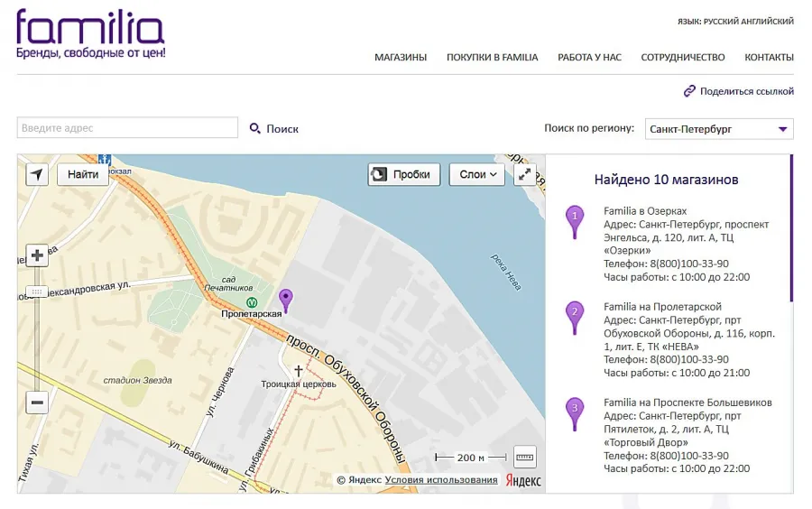Click the Найти button on the map
Screen dimensions: 812x509
point(83,174)
